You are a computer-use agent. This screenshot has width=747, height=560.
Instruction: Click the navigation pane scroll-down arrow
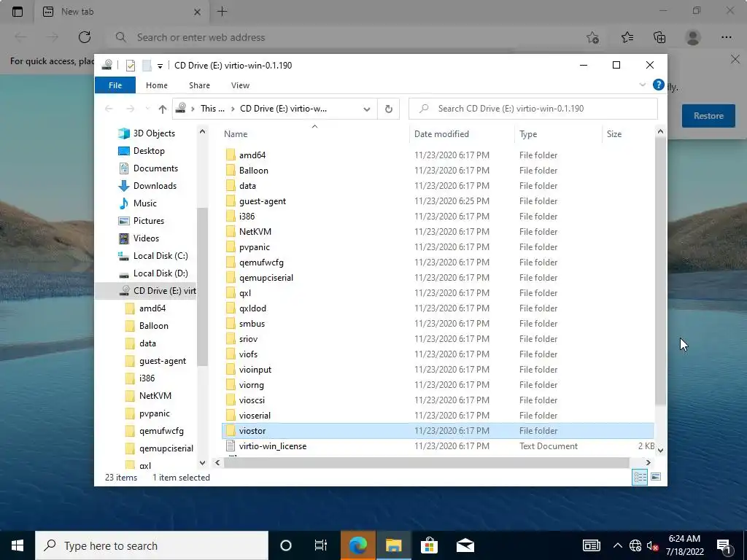(x=203, y=462)
